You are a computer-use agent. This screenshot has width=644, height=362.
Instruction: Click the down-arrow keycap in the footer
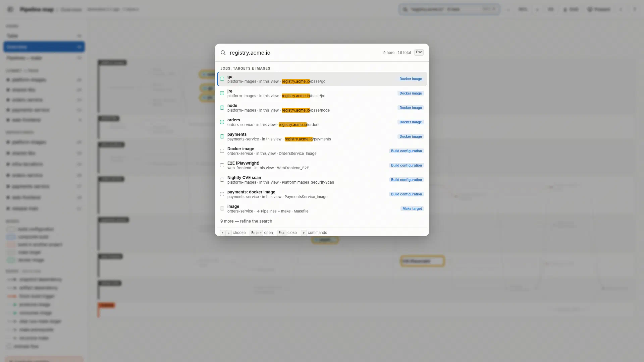click(229, 233)
